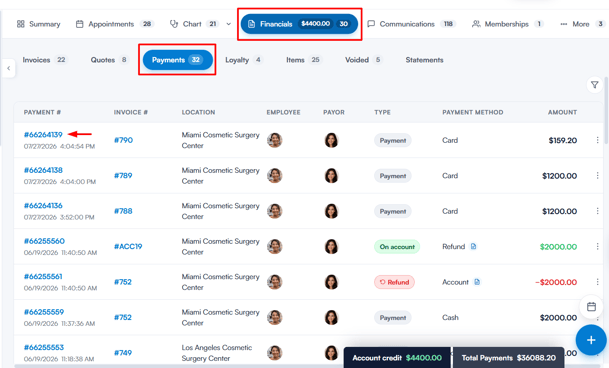Open payment link #66255553

coord(44,347)
